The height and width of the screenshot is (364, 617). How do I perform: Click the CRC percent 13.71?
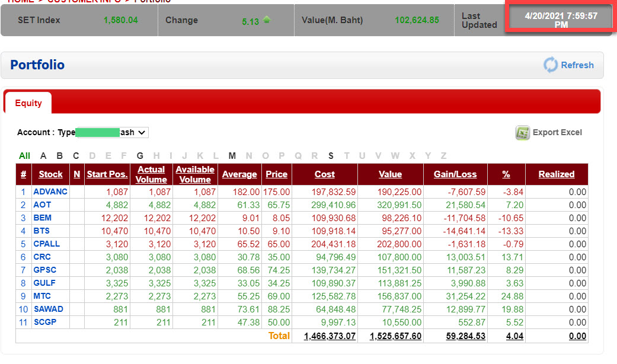[x=512, y=257]
